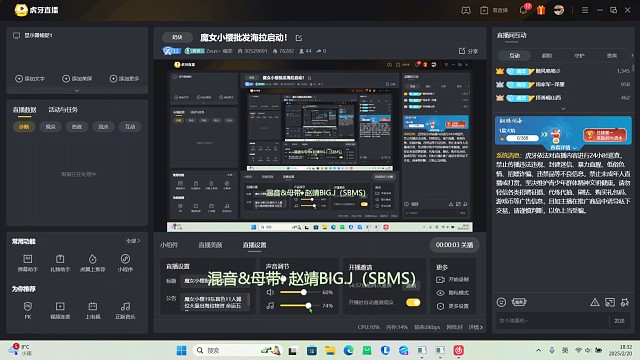Click the chat message input field
The height and width of the screenshot is (360, 640).
pos(552,321)
